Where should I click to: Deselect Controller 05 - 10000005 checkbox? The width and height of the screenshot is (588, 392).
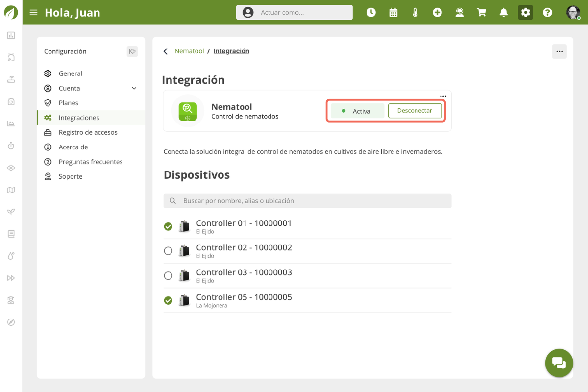point(168,300)
